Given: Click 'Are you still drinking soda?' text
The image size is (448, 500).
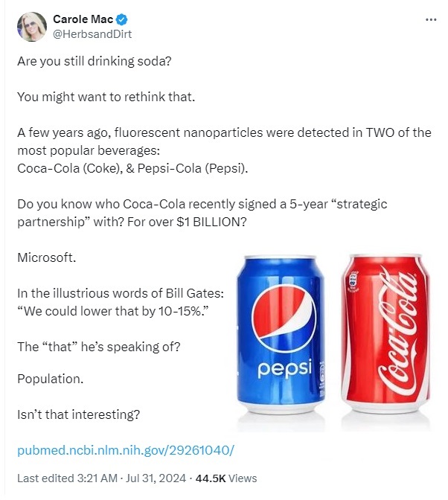Looking at the screenshot, I should tap(95, 61).
